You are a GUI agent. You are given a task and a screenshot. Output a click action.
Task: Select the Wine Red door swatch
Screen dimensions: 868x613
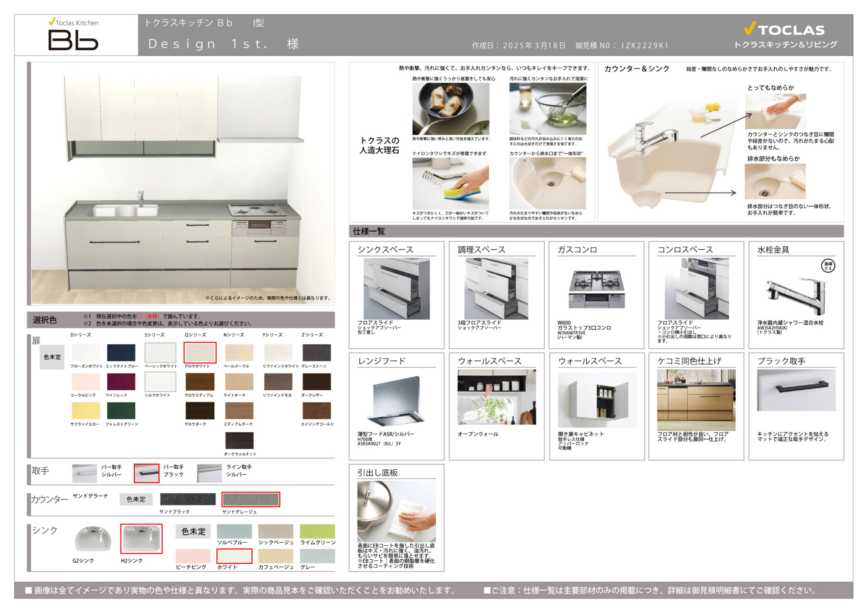click(121, 381)
